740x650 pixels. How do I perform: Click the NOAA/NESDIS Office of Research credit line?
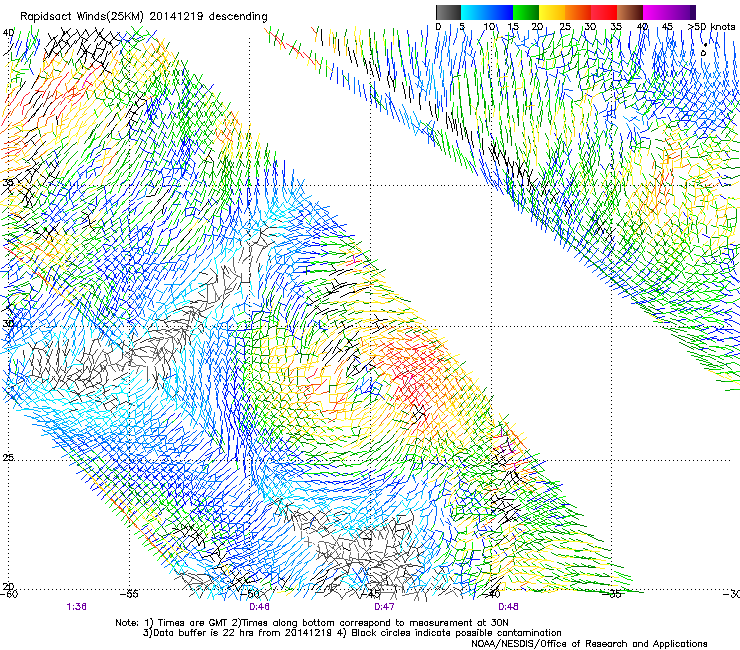click(x=589, y=644)
